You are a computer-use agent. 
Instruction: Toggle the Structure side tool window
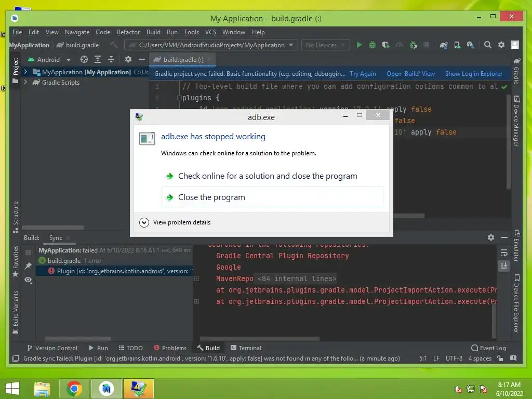(x=15, y=217)
